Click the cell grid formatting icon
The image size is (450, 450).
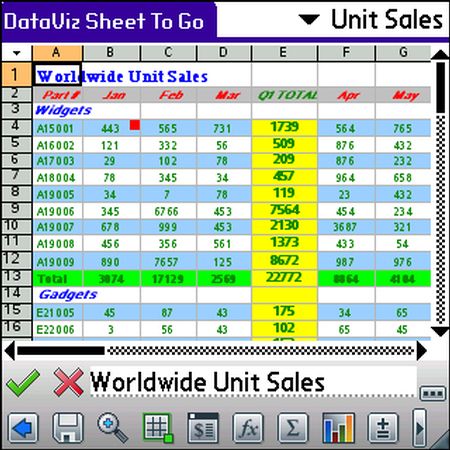click(158, 428)
